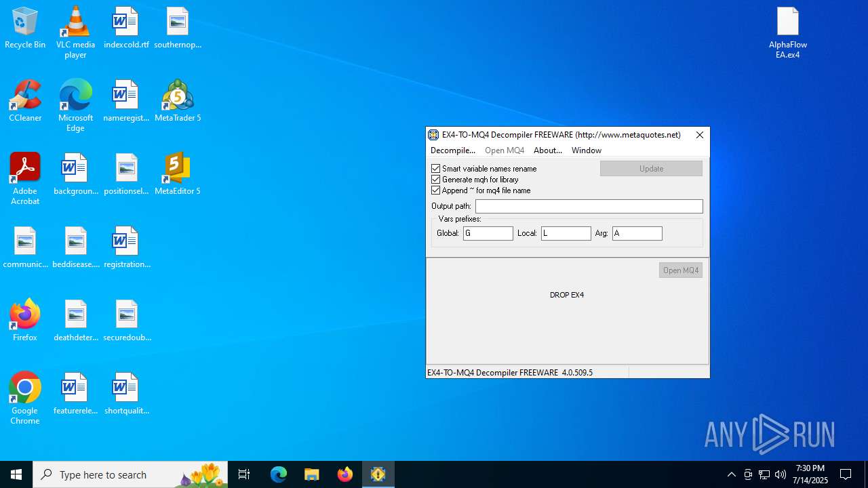Screen dimensions: 868x488
Task: Open volume control in system tray
Action: (781, 474)
